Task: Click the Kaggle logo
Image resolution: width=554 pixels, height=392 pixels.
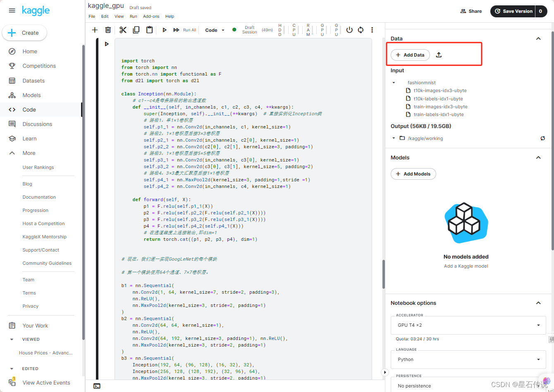Action: coord(36,11)
